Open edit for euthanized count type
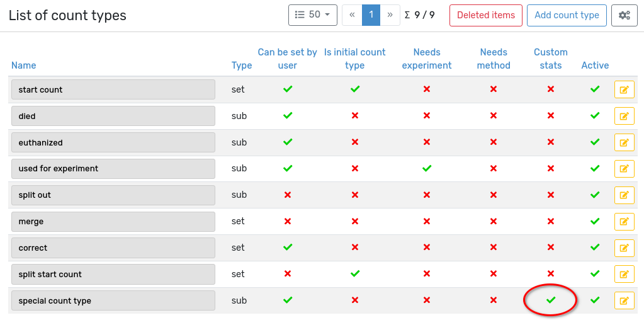Viewport: 644px width, 320px height. [624, 142]
